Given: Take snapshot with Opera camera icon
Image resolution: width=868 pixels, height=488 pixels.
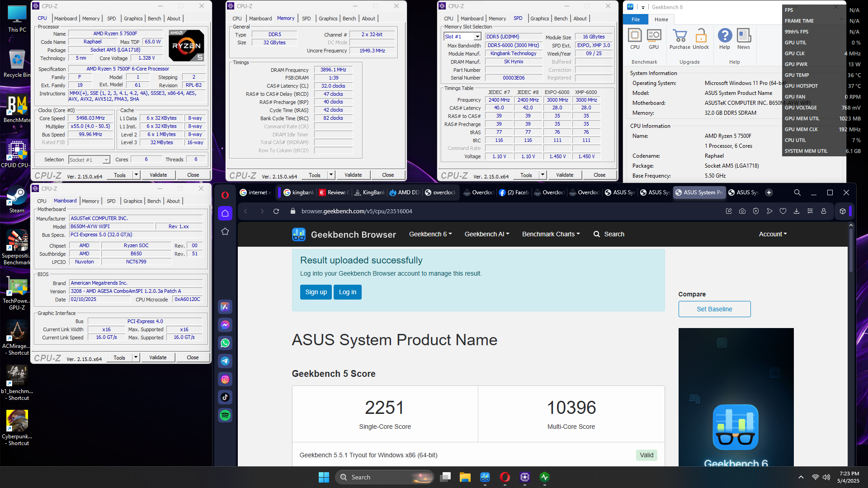Looking at the screenshot, I should tap(742, 211).
